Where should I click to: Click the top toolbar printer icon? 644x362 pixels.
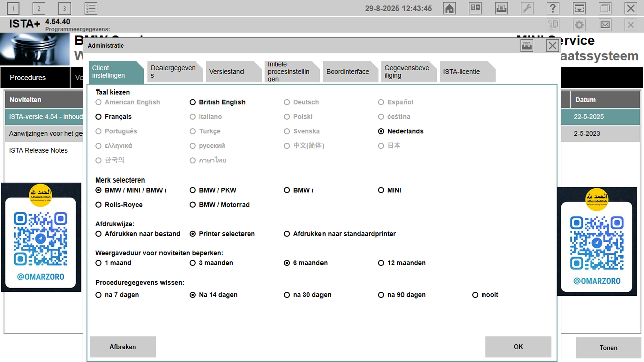(501, 8)
